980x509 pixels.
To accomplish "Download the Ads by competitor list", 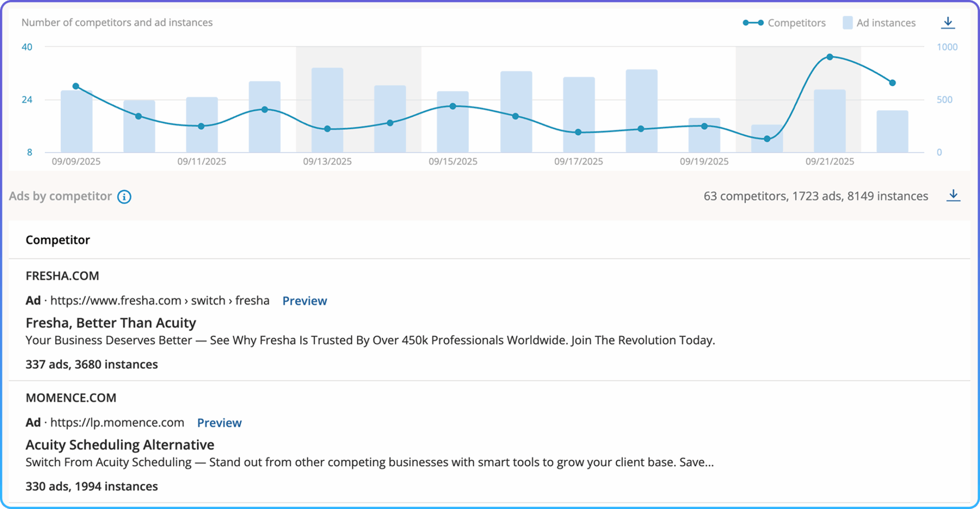I will pos(953,195).
